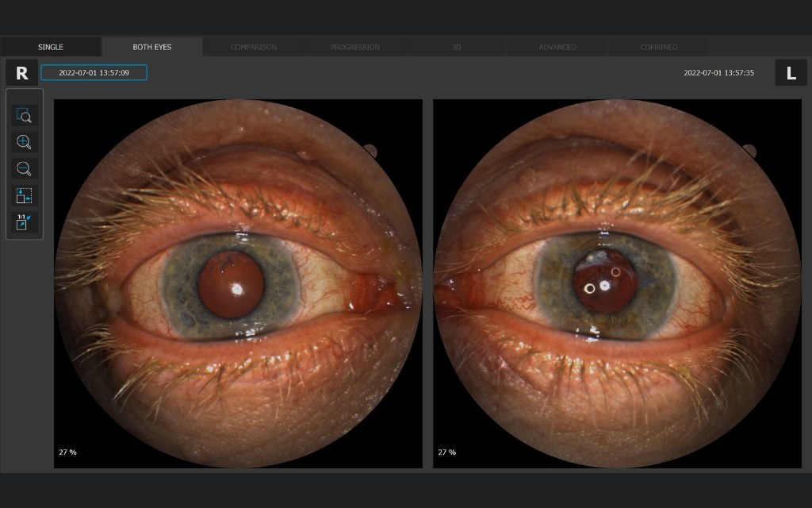Open the right eye exam date 13:57:09 selector
This screenshot has height=508, width=812.
click(94, 72)
